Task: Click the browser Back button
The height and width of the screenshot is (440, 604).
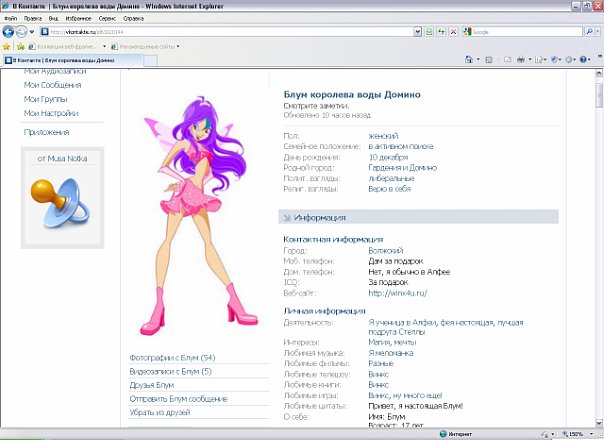Action: (8, 31)
